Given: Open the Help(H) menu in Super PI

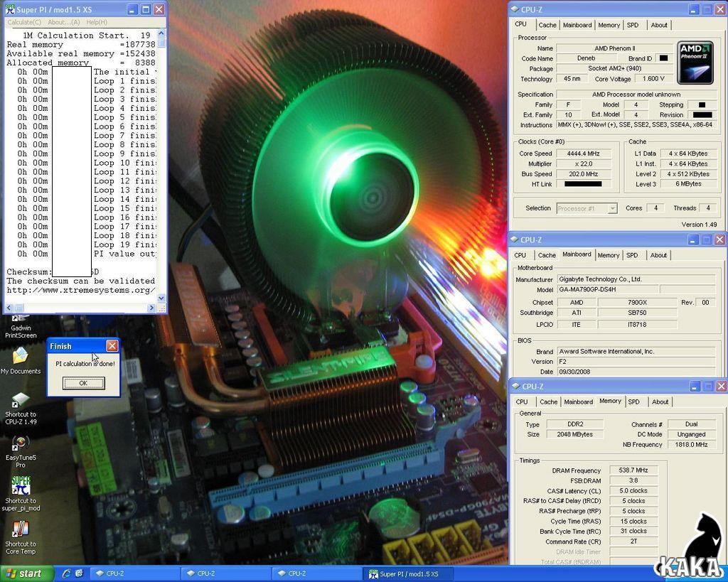Looking at the screenshot, I should pyautogui.click(x=97, y=22).
